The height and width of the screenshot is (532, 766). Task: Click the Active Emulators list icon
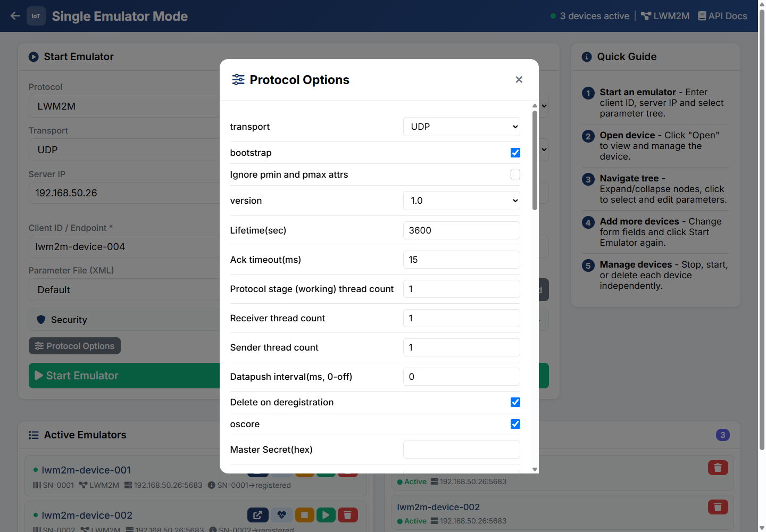[x=34, y=435]
